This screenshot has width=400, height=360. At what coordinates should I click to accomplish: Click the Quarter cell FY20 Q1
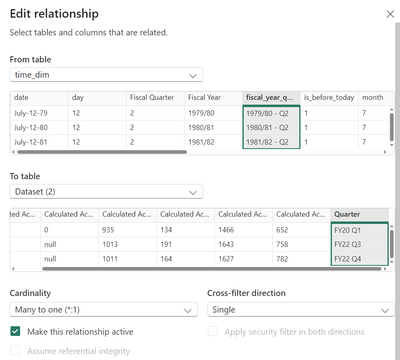pos(359,230)
